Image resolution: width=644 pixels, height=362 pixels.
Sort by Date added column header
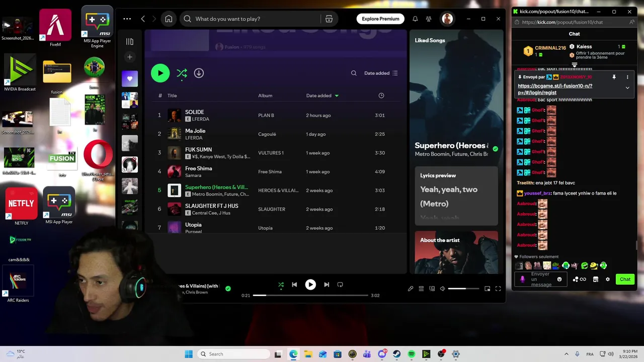point(322,96)
